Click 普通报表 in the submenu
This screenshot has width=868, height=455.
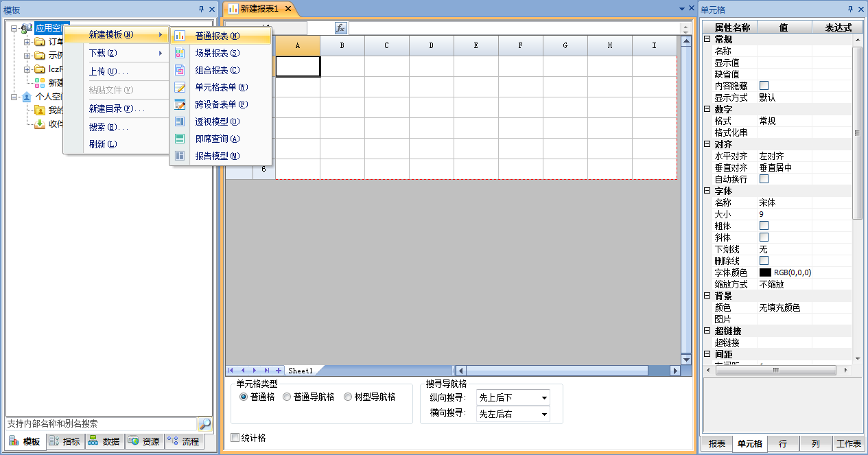(x=217, y=36)
